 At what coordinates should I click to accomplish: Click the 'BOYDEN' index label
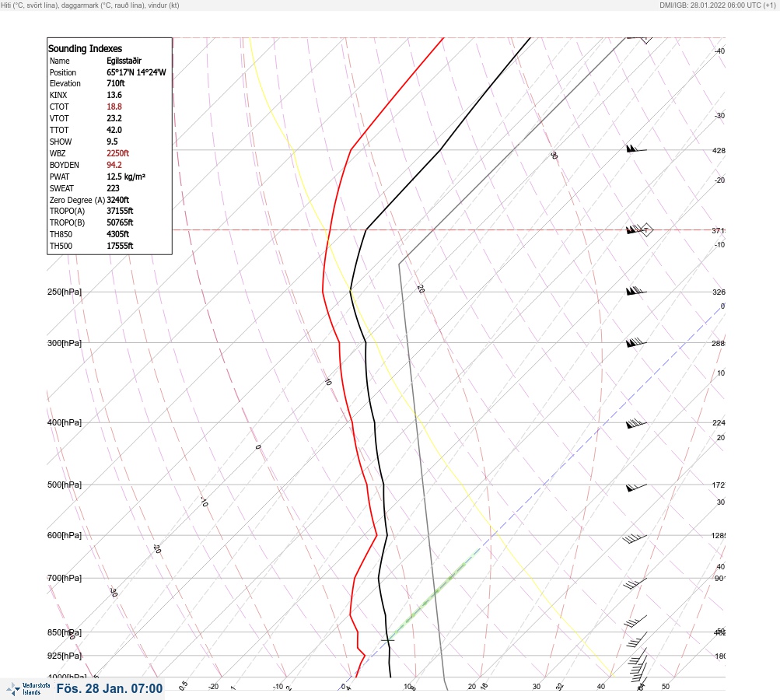point(65,165)
